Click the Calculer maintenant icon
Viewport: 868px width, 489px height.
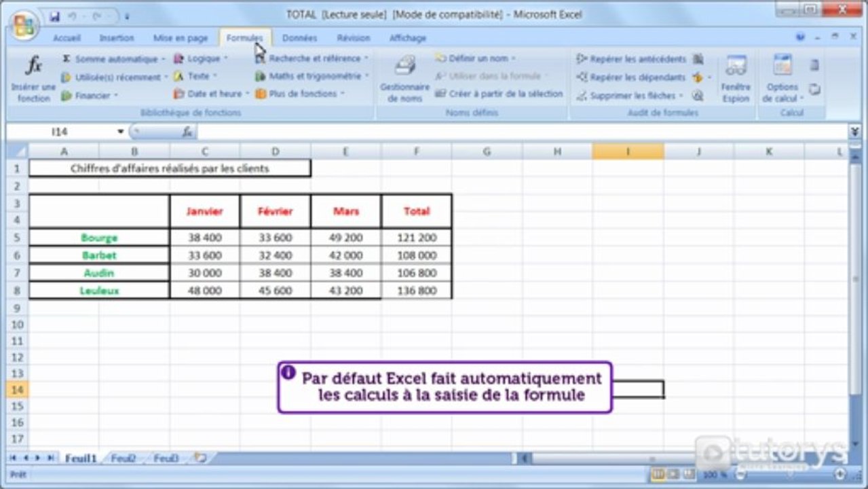point(814,66)
